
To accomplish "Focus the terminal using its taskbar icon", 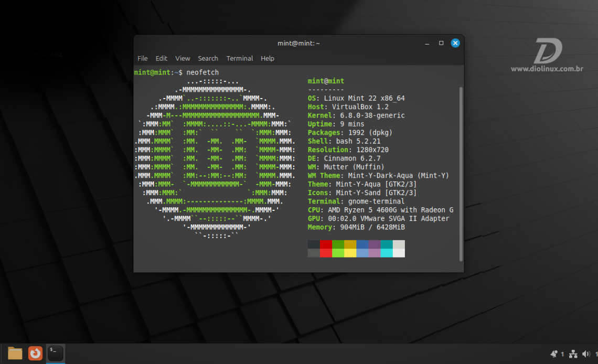I will [55, 354].
